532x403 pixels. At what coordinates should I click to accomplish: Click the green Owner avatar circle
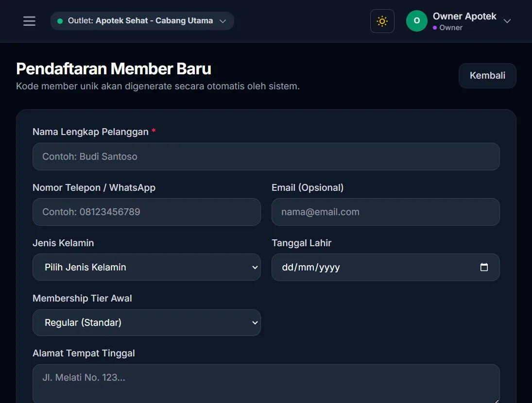click(x=416, y=21)
